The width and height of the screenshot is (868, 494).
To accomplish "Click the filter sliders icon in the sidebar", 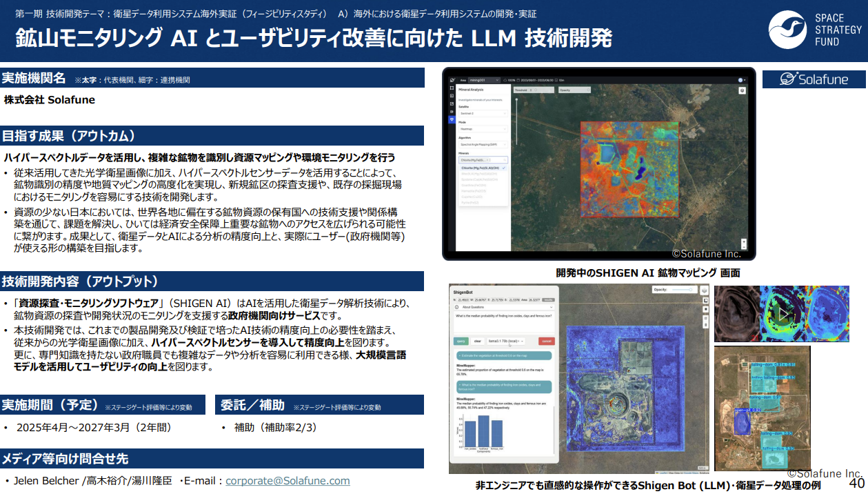I will click(x=452, y=112).
